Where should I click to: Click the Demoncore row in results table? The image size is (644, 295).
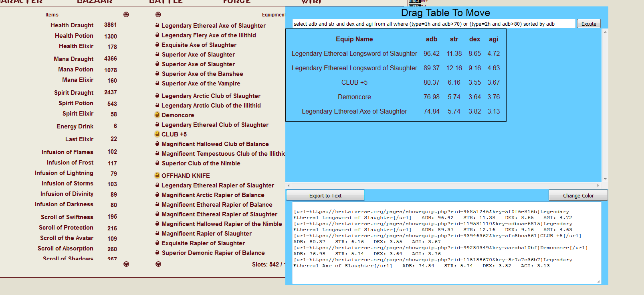396,97
